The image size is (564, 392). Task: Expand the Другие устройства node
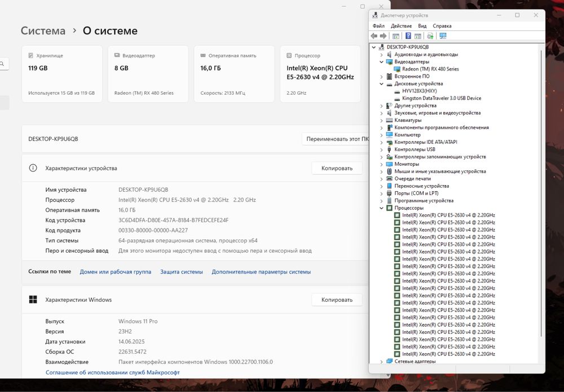click(382, 105)
